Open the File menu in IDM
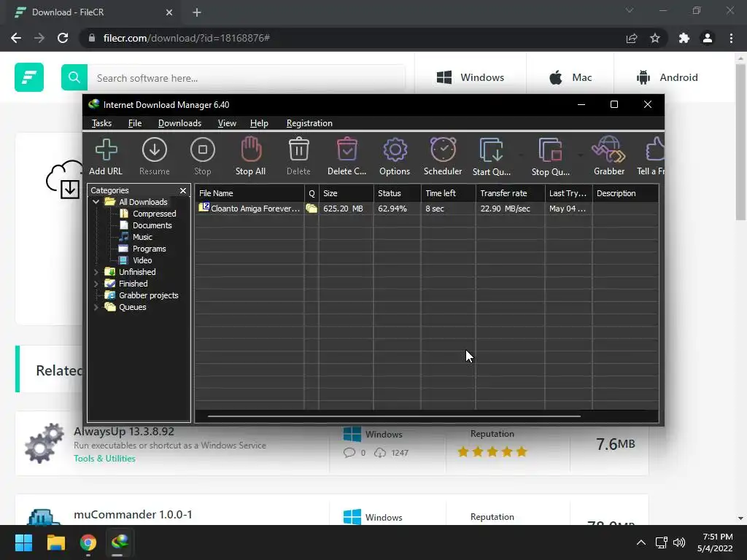 click(x=135, y=123)
